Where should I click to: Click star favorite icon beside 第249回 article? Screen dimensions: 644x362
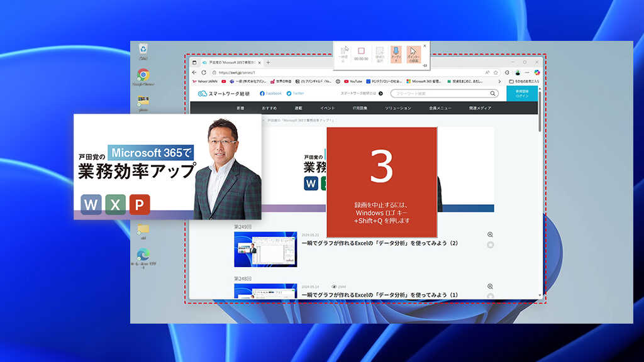pos(490,245)
